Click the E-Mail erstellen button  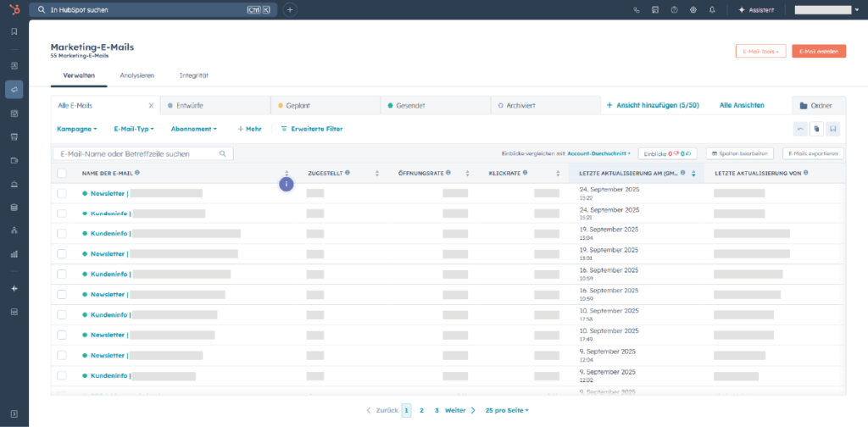click(x=820, y=51)
